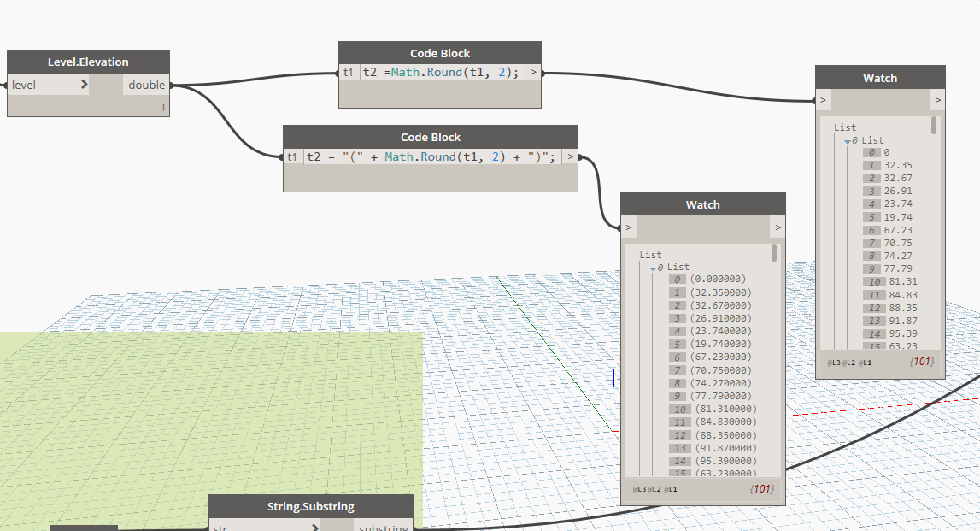This screenshot has width=980, height=531.
Task: Click the level input port chevron
Action: (84, 85)
